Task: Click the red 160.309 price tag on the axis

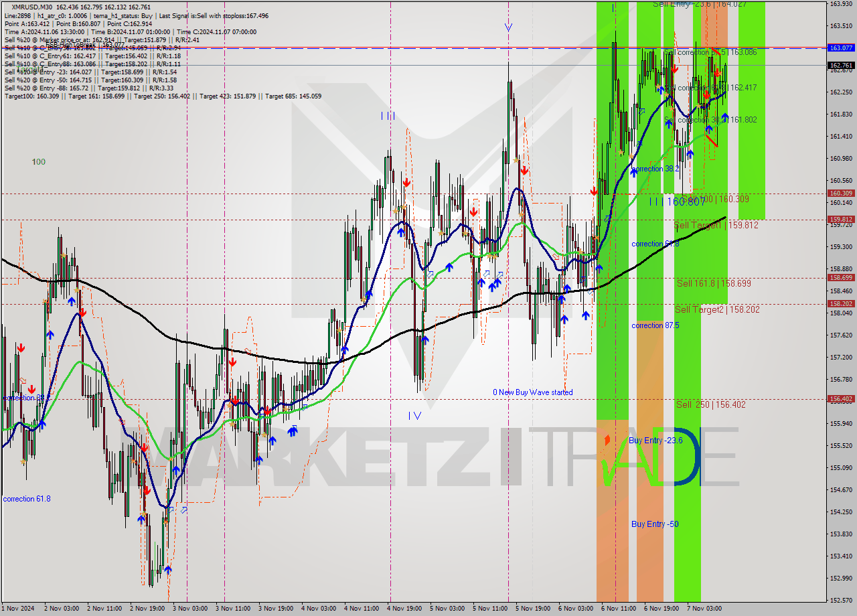Action: click(841, 193)
